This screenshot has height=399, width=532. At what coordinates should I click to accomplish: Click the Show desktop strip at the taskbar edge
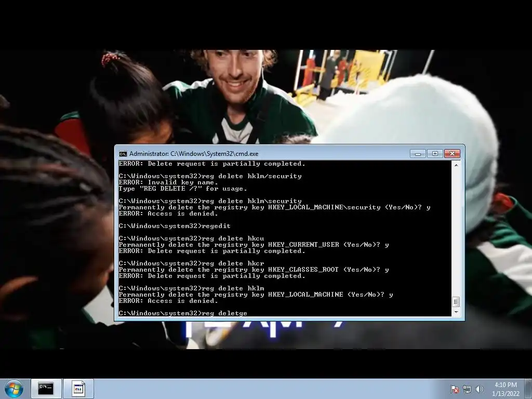[x=529, y=389]
